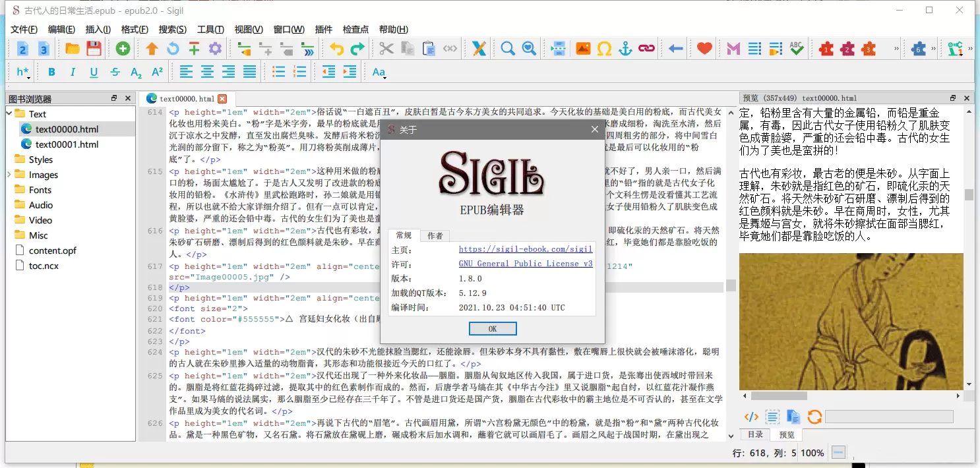Viewport: 980px width, 468px height.
Task: Open the sigil-ebook.com homepage link
Action: [x=526, y=249]
